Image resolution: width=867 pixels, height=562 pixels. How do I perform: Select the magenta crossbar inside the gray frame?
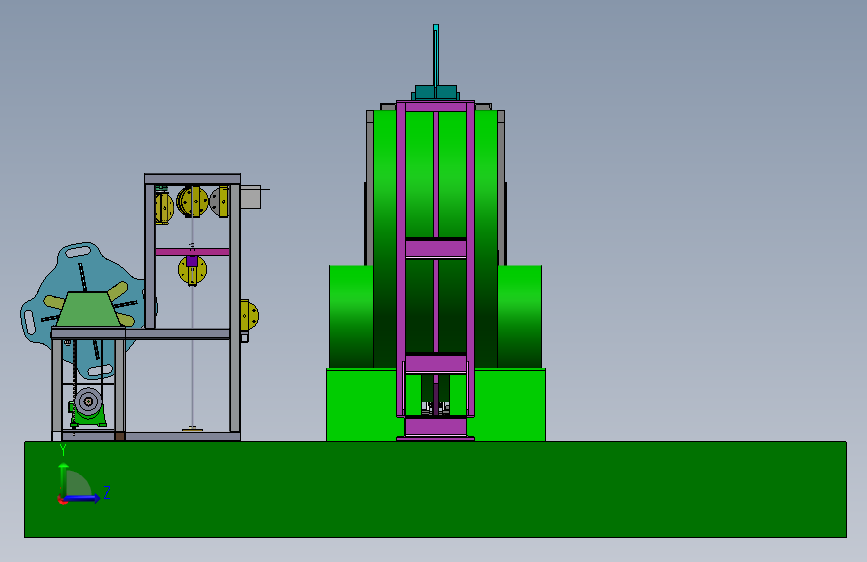pos(192,252)
